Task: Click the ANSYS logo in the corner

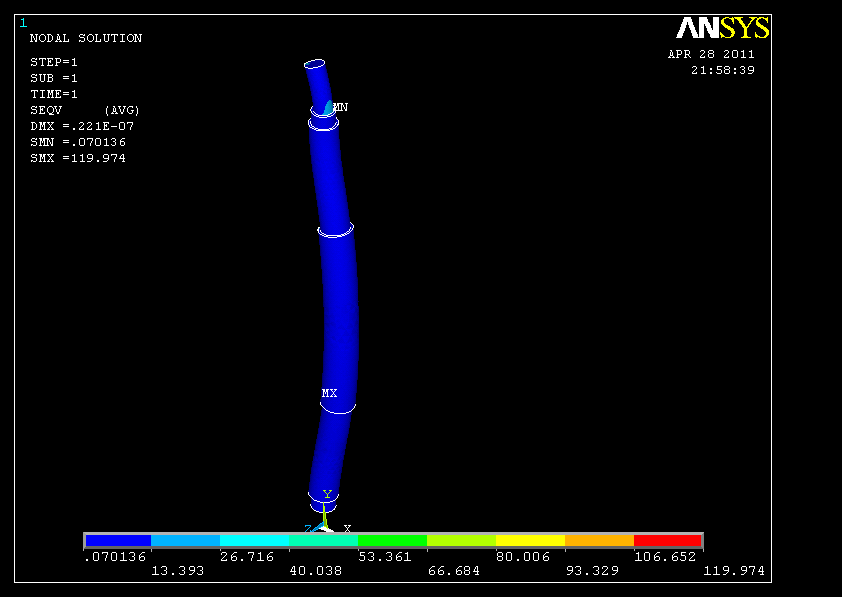Action: point(722,29)
